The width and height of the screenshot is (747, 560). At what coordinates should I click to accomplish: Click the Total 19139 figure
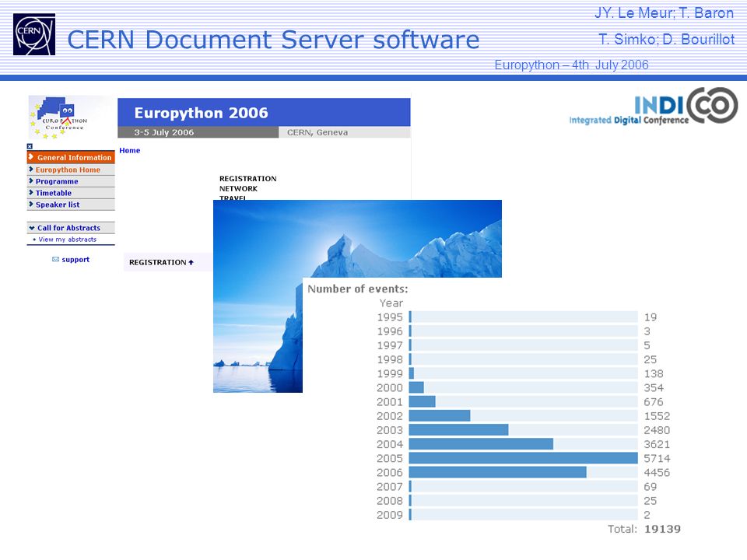(x=663, y=529)
